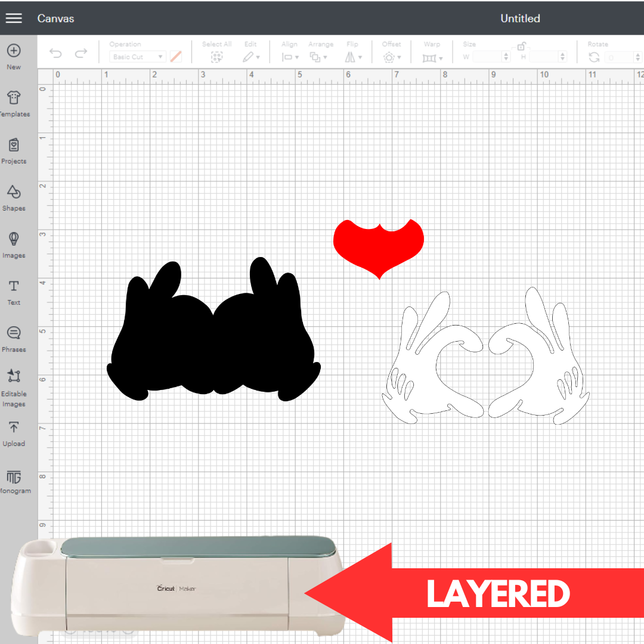Click the Untitled project title
The image size is (644, 644).
click(520, 18)
